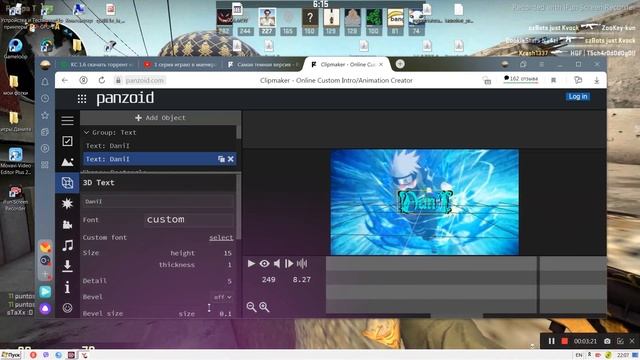Stop the screen recording

[564, 341]
